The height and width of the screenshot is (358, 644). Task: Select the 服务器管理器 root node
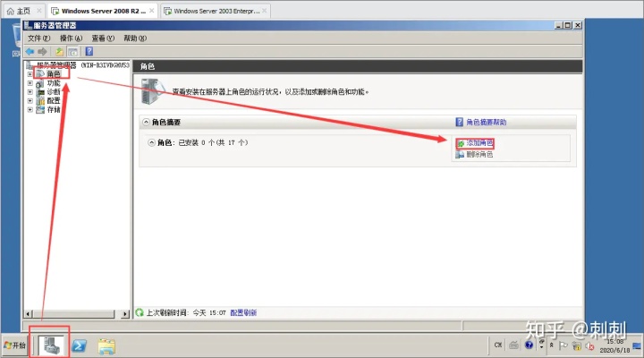[x=56, y=65]
